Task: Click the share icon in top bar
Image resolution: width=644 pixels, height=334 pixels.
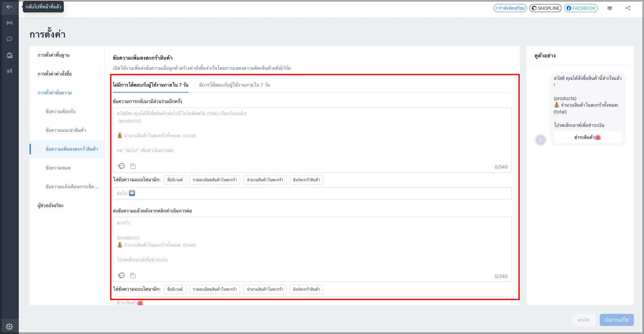Action: point(628,8)
